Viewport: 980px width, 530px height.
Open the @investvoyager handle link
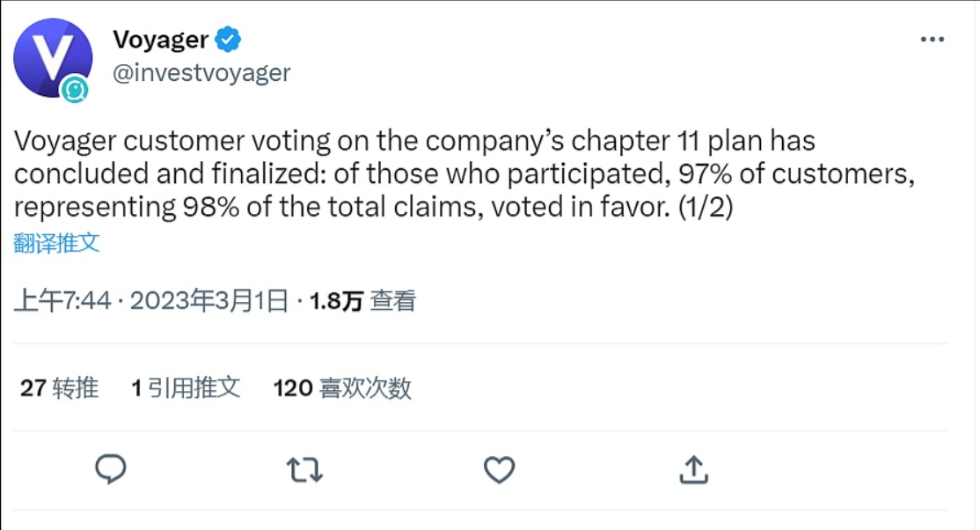point(201,72)
